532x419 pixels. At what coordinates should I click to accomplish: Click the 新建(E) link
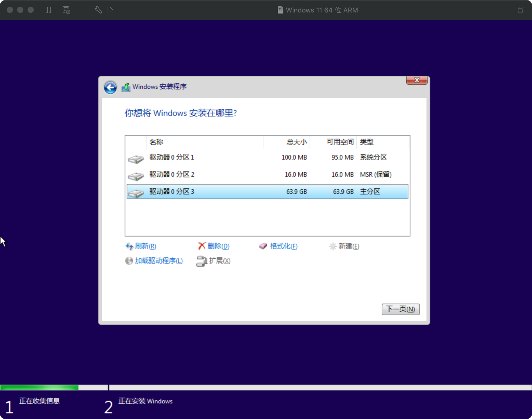click(x=349, y=246)
